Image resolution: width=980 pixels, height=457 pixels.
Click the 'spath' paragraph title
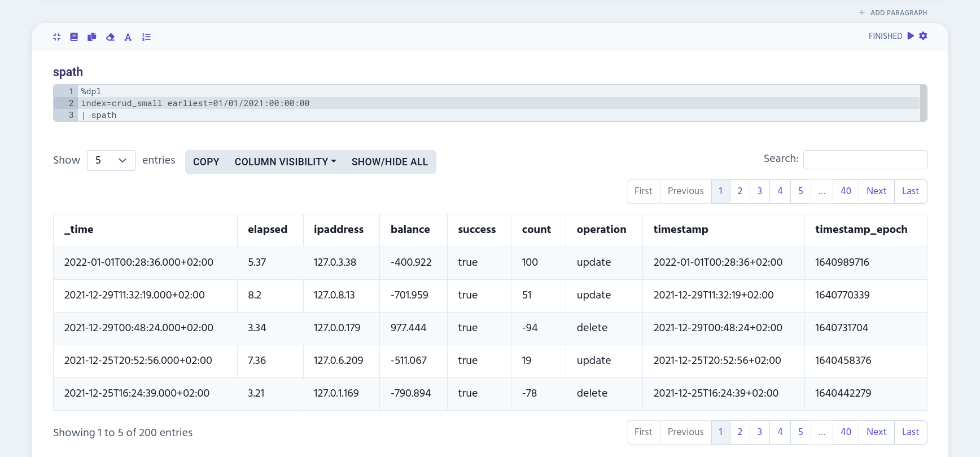[68, 72]
